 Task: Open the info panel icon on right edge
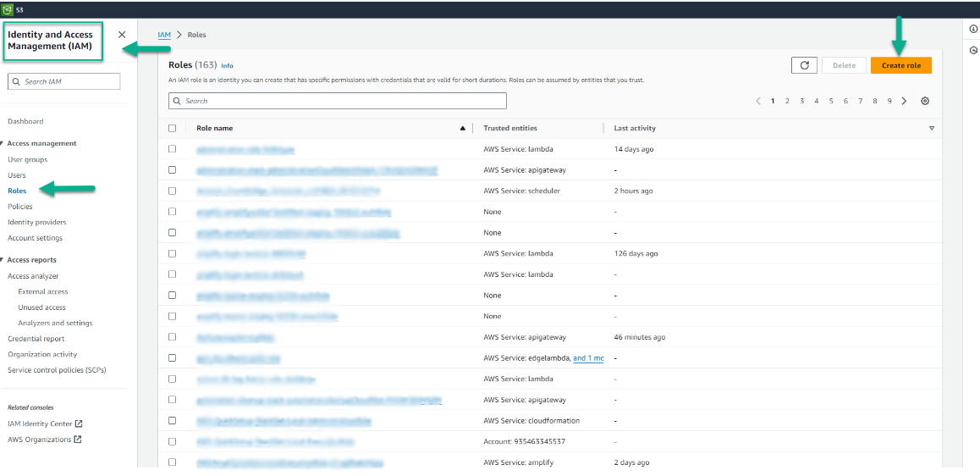[973, 29]
